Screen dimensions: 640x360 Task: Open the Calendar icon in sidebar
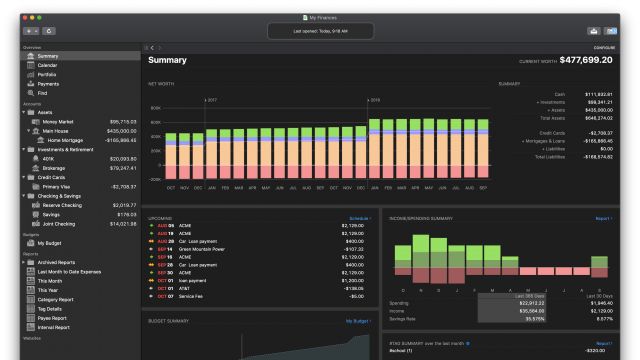(x=31, y=65)
